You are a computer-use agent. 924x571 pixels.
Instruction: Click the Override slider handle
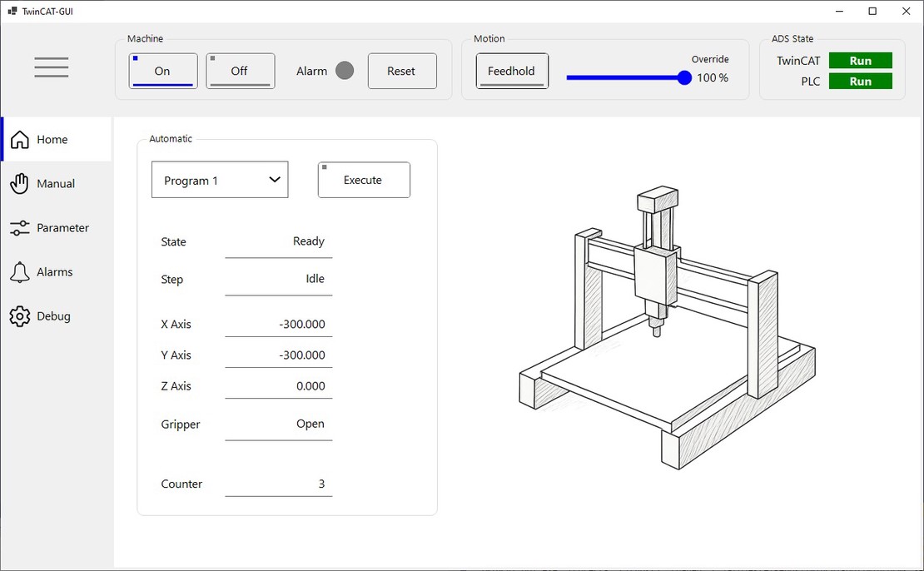[x=684, y=77]
